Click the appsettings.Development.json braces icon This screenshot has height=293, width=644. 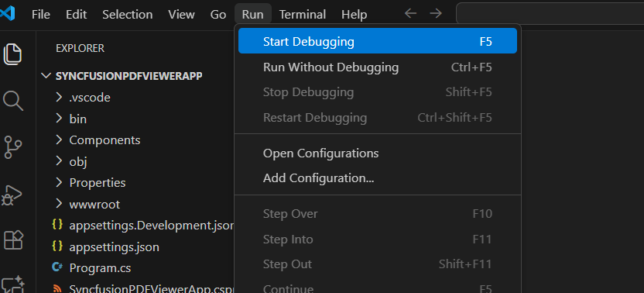pos(57,225)
